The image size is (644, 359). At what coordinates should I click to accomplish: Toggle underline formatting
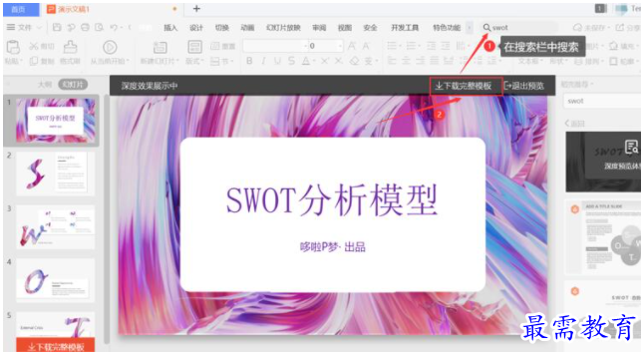click(278, 61)
